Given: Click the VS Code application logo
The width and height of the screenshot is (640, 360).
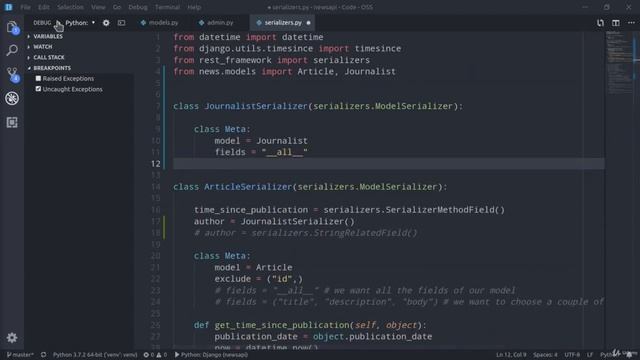Looking at the screenshot, I should 8,7.
